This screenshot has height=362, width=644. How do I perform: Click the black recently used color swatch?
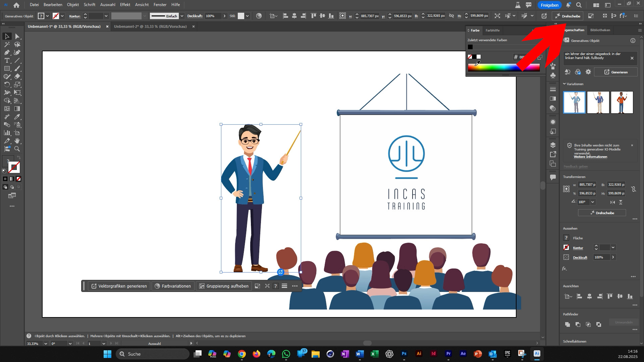click(x=470, y=47)
